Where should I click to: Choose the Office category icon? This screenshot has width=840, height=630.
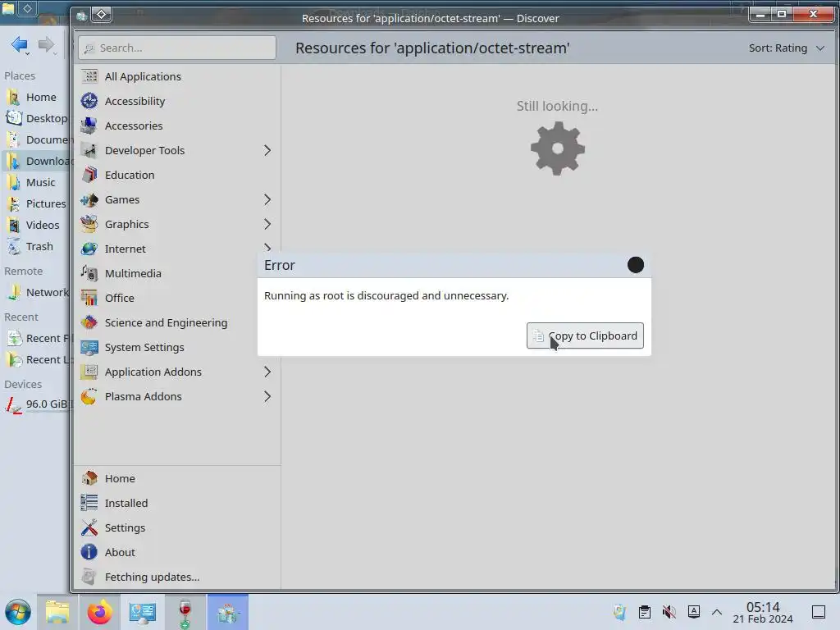(89, 299)
